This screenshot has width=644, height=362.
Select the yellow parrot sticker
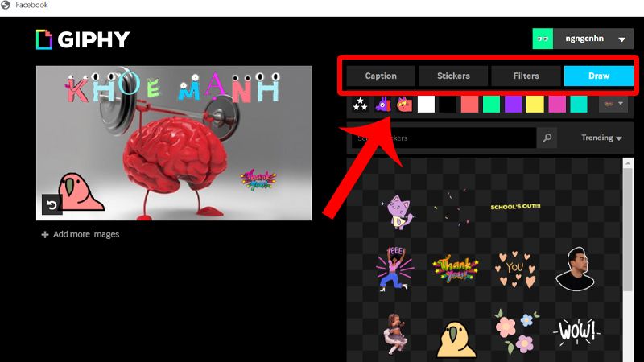coord(456,339)
